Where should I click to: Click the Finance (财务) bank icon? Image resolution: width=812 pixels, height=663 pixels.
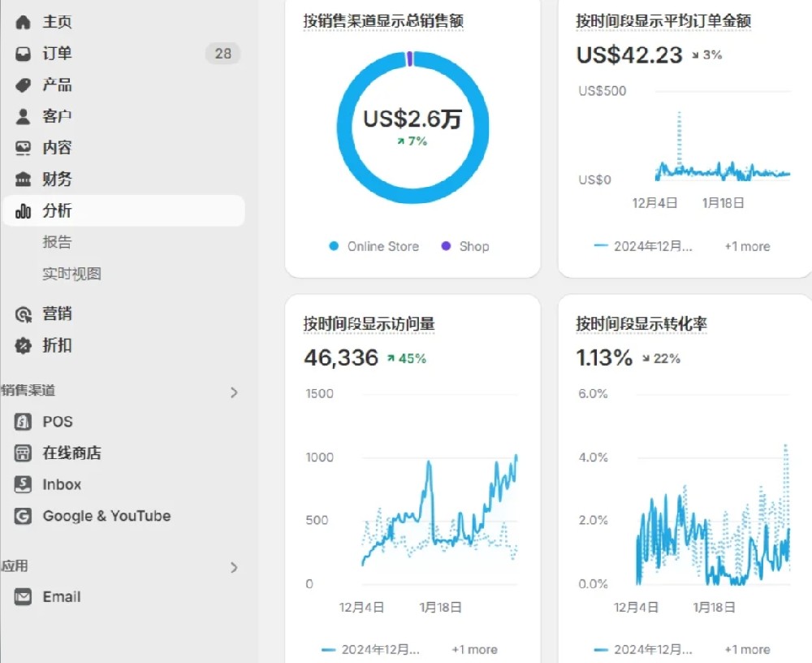point(23,180)
